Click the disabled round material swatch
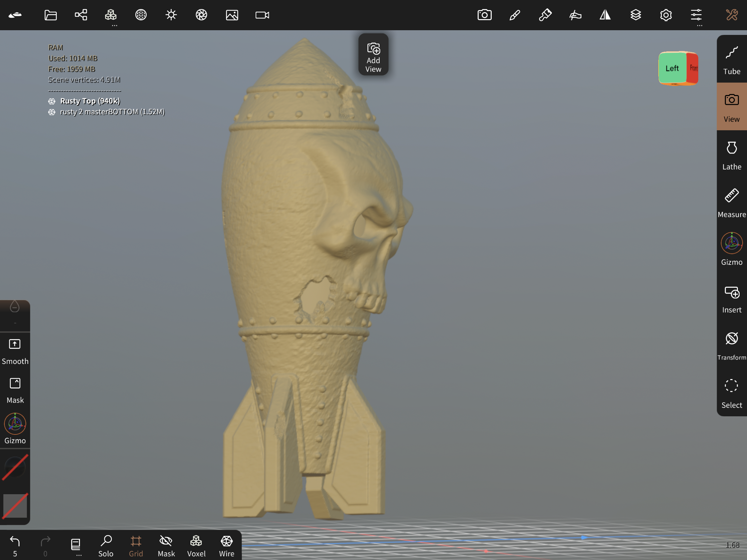The image size is (747, 560). [x=15, y=468]
